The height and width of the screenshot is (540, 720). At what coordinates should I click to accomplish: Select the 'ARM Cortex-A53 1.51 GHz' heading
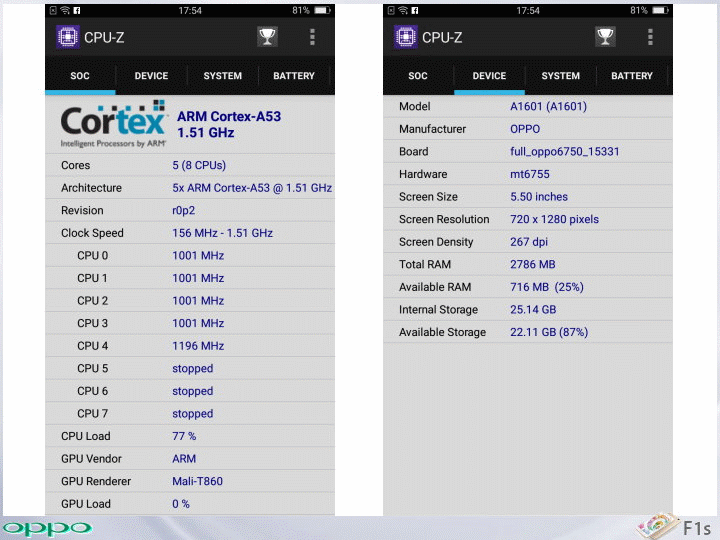pos(229,124)
